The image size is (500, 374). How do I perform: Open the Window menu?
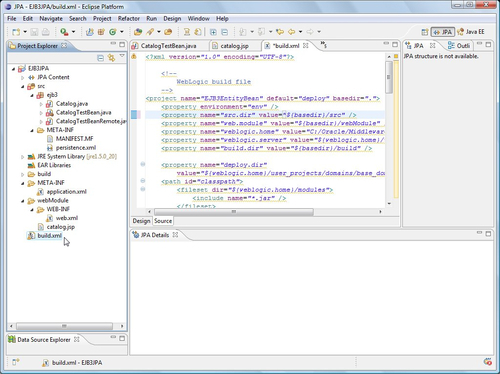(x=199, y=19)
